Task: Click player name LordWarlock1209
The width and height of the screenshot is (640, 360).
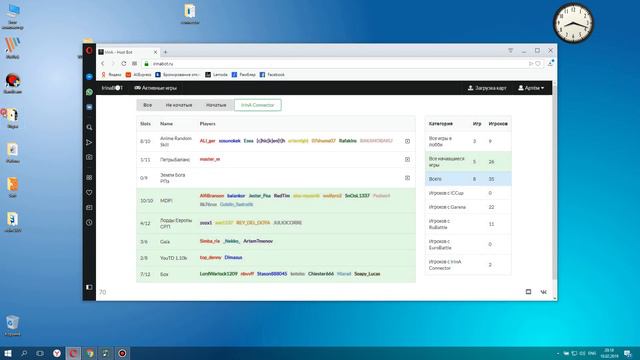Action: coord(218,274)
